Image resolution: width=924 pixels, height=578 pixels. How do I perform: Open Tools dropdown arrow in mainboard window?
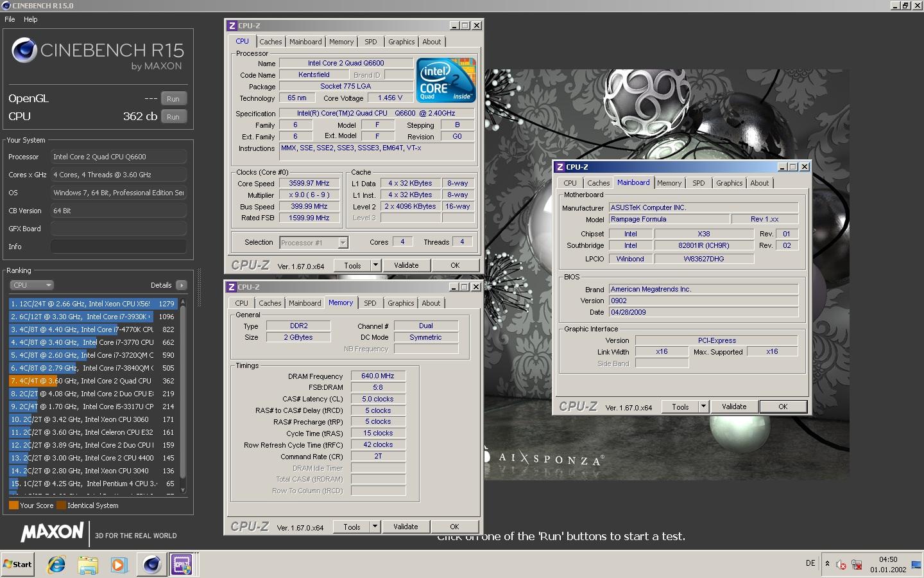(x=703, y=407)
